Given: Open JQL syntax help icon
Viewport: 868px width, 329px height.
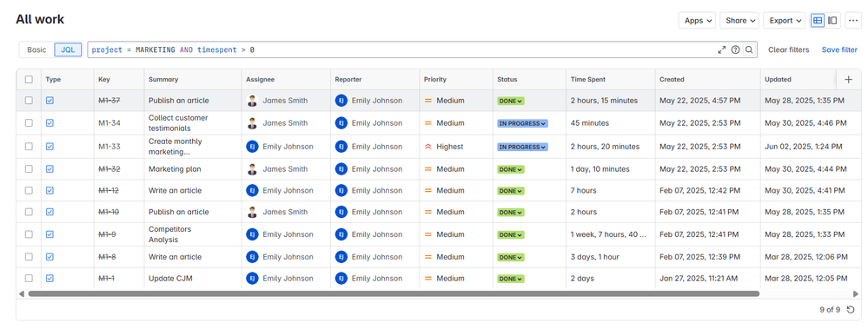Looking at the screenshot, I should pos(735,49).
